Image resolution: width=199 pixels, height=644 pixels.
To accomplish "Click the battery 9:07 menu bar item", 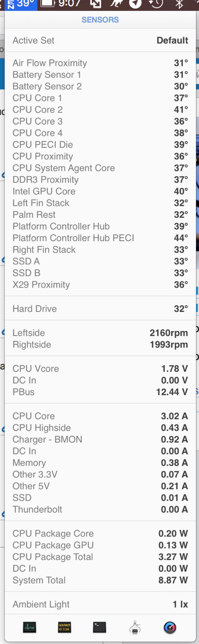I will pos(60,4).
